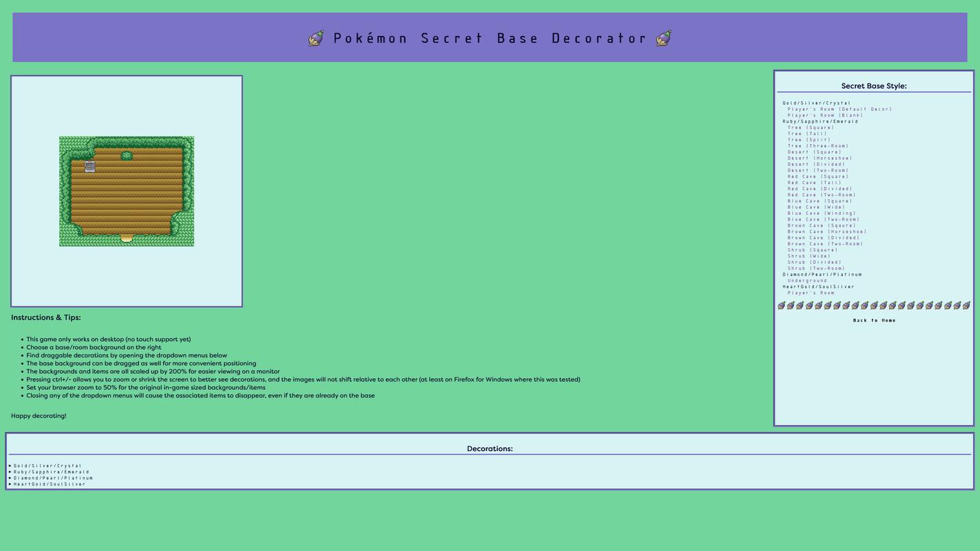This screenshot has width=980, height=551.
Task: Go Back to Home
Action: 874,320
